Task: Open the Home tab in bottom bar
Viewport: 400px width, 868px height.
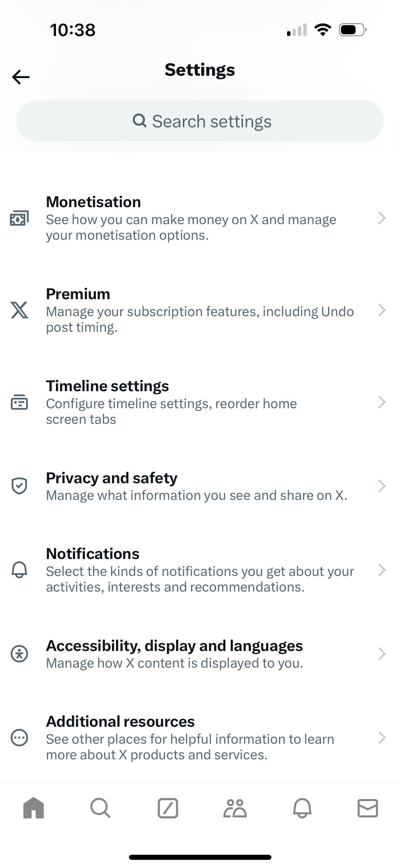Action: pyautogui.click(x=34, y=808)
